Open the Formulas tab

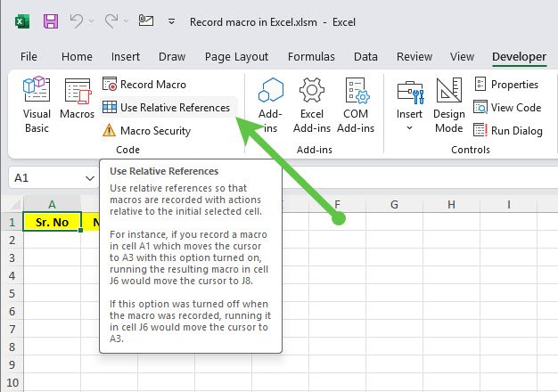click(x=311, y=56)
